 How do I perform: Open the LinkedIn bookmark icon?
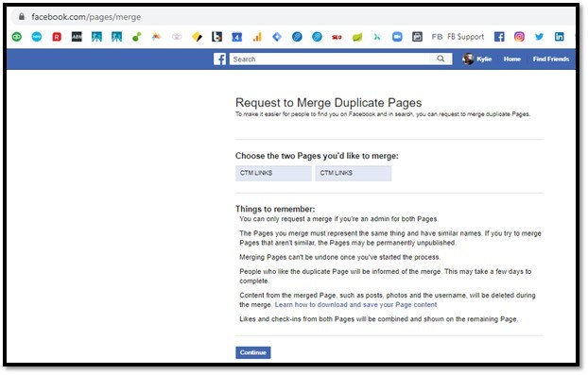pyautogui.click(x=559, y=37)
